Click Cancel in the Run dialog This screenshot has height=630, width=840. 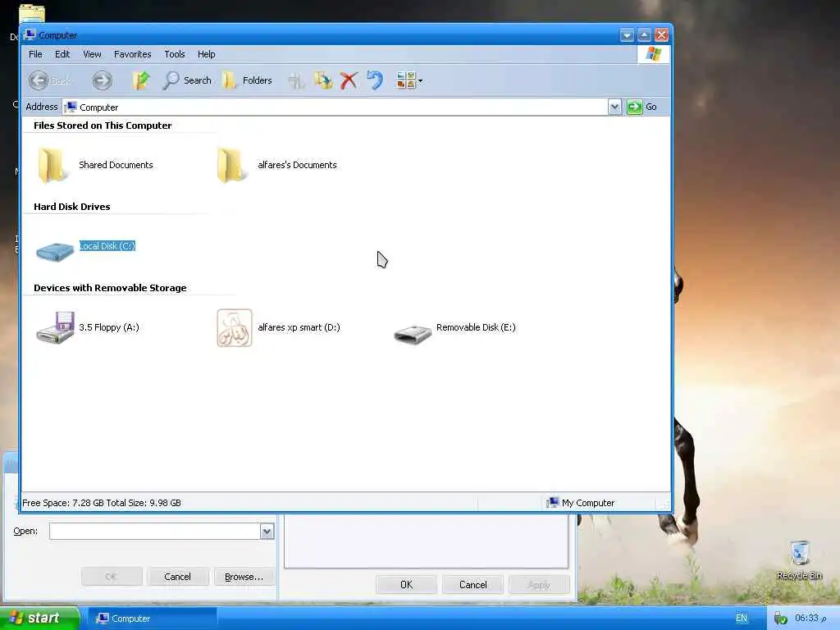177,577
